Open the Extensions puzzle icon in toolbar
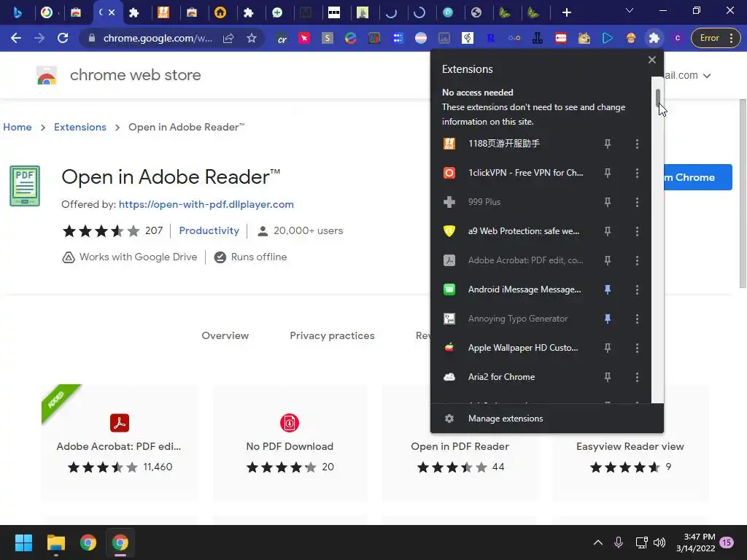Image resolution: width=747 pixels, height=560 pixels. click(x=654, y=38)
